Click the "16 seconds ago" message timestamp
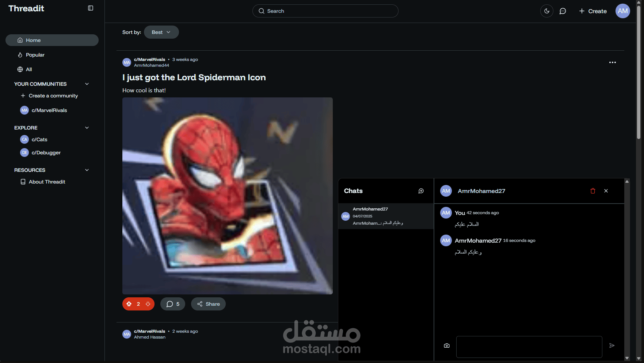Screen dimensions: 644x363 (x=519, y=240)
